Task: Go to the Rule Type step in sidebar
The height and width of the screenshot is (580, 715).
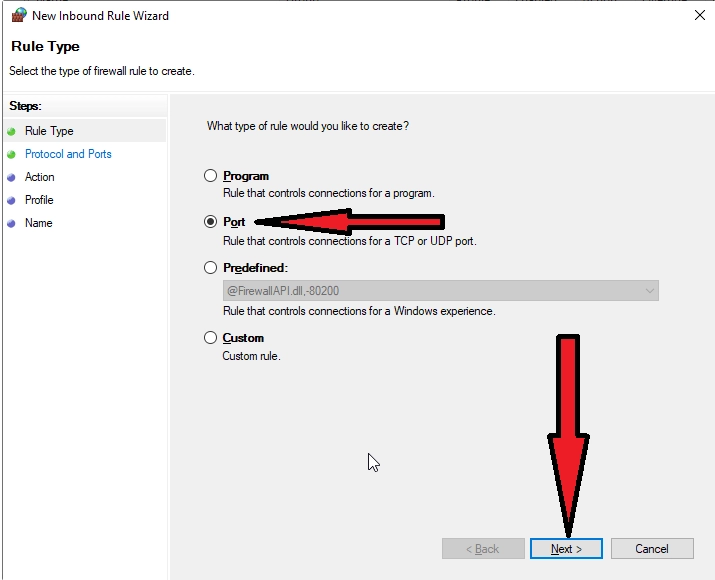Action: click(x=49, y=131)
